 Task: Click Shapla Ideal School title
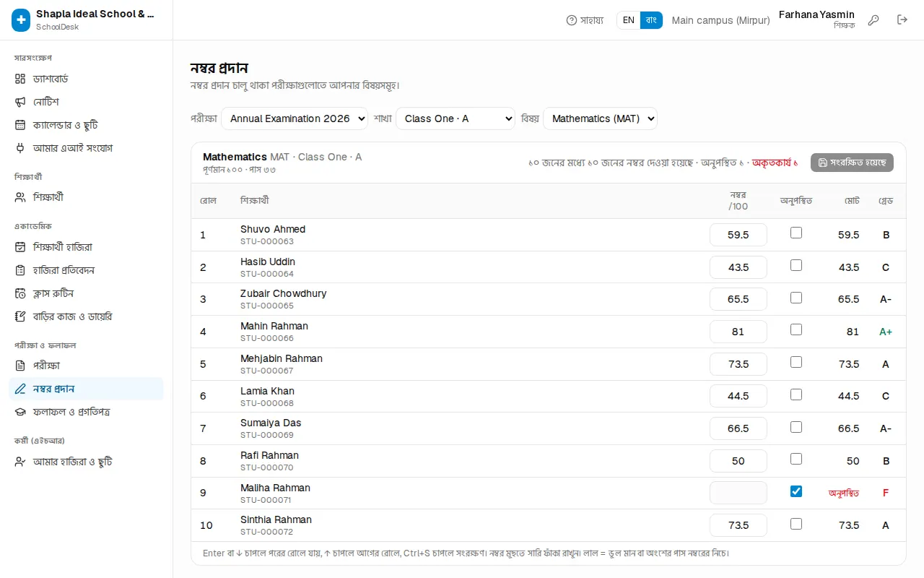95,14
